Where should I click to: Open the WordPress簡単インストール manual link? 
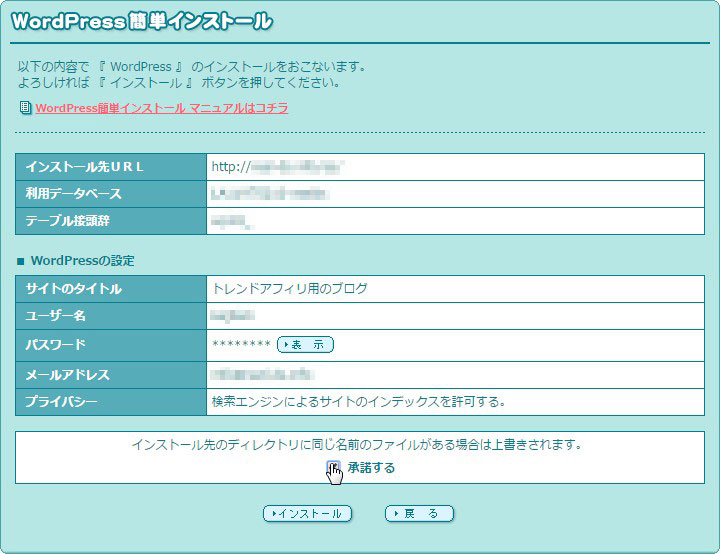pos(162,108)
